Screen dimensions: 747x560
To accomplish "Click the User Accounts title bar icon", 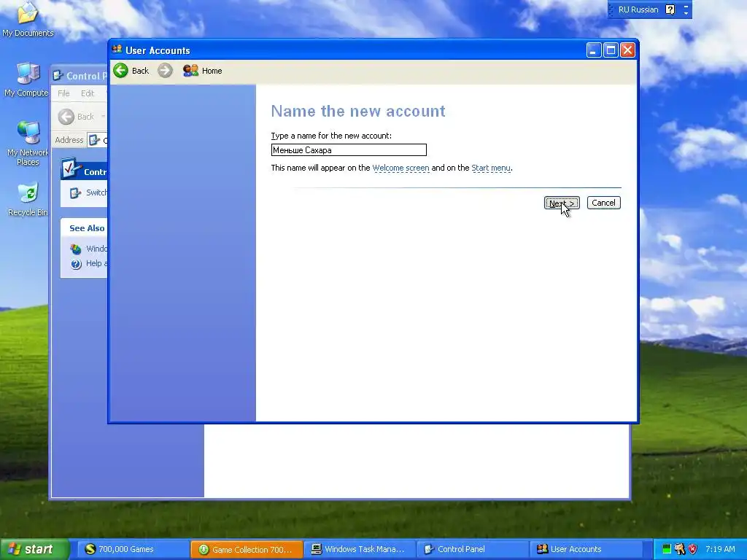I will click(117, 50).
